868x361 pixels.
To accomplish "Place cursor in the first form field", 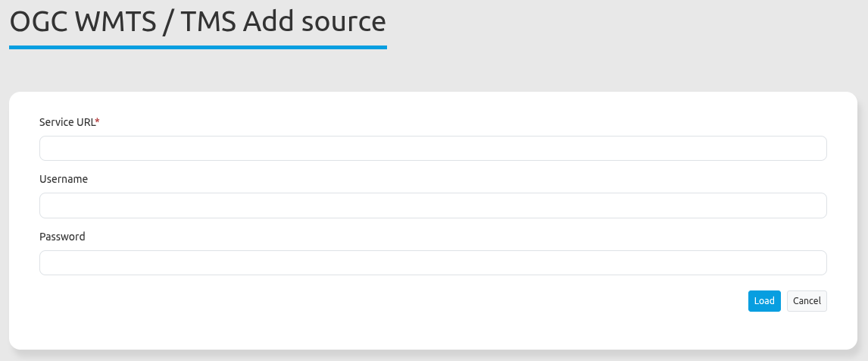I will 432,149.
